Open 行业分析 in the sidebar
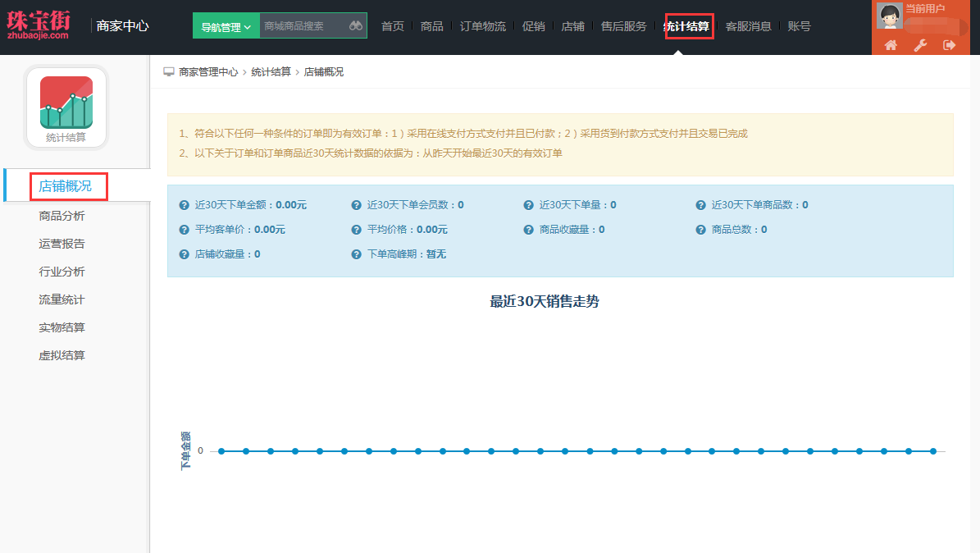Screen dimensions: 980x553 click(x=62, y=272)
